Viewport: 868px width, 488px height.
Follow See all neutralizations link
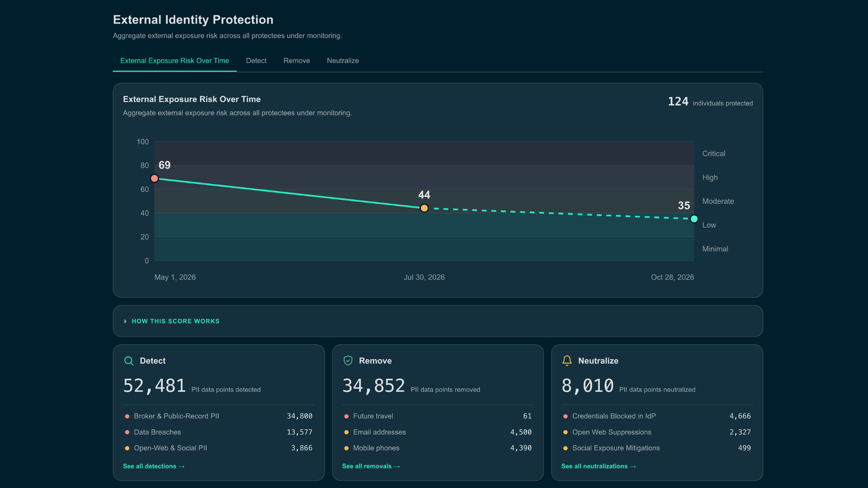[x=599, y=466]
